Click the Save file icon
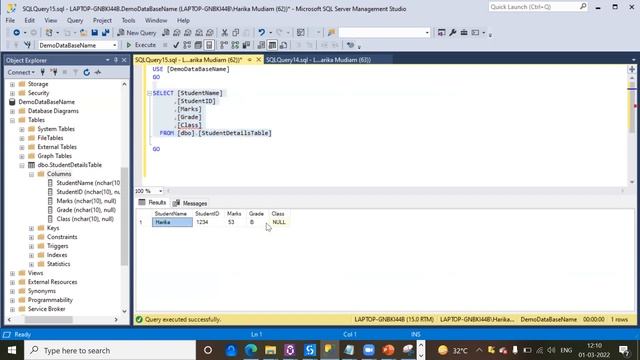Screen dimensions: 640x360 pos(94,33)
